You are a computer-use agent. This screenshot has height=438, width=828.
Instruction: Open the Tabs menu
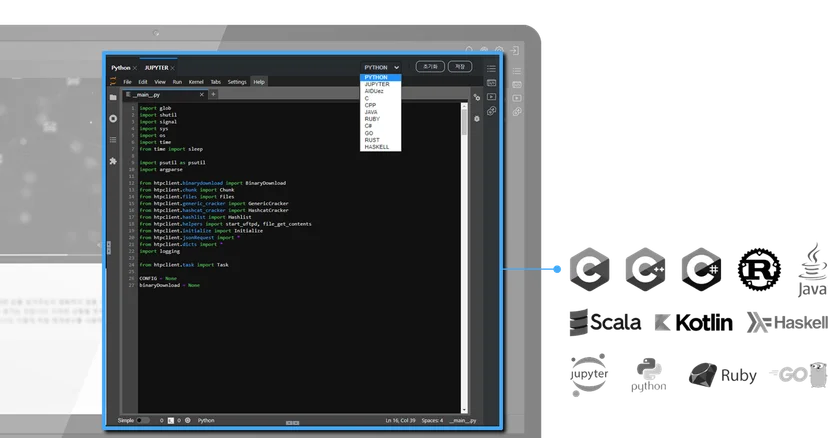pyautogui.click(x=215, y=82)
